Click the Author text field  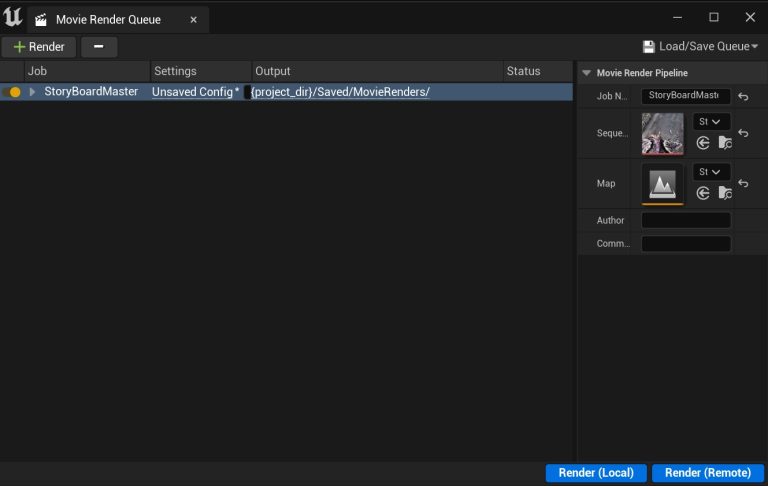tap(686, 220)
